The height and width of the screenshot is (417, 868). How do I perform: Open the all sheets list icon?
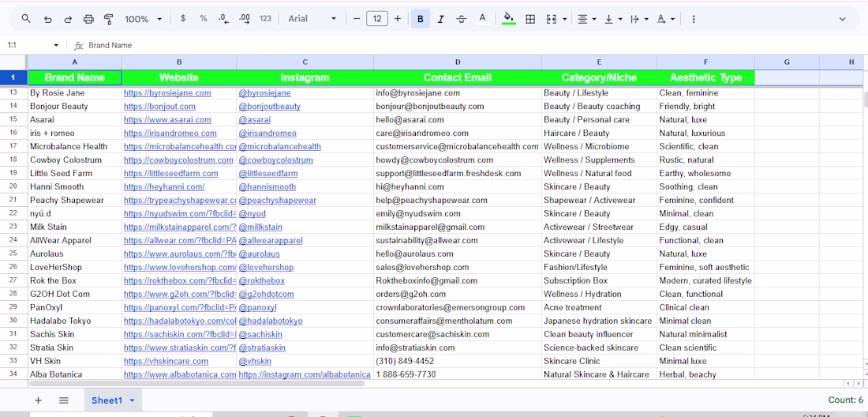click(64, 400)
